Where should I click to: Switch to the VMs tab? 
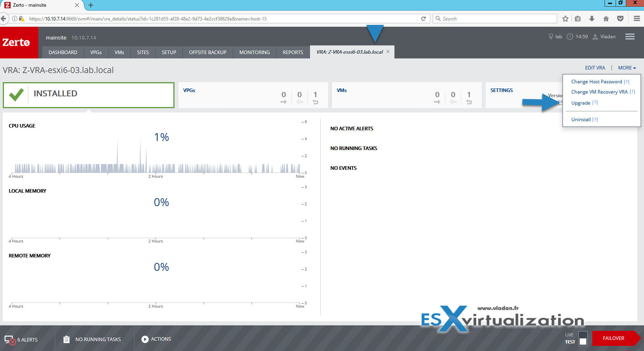[x=119, y=52]
